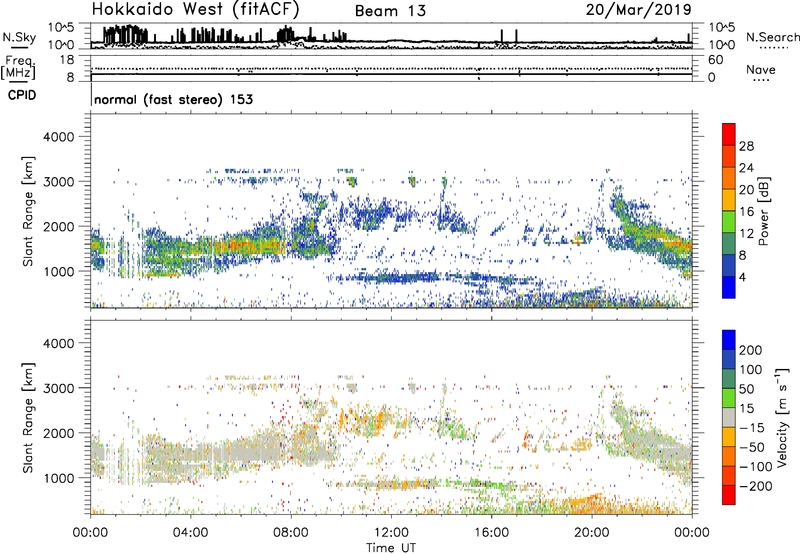800x554 pixels.
Task: Click 'normal (fast stereo) 153' mode text
Action: [x=173, y=99]
